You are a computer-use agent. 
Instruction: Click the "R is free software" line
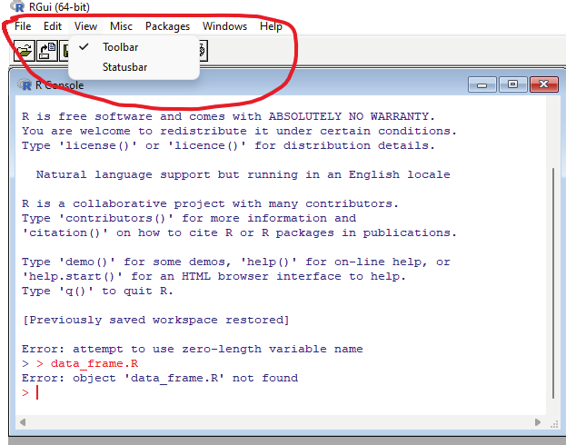(x=228, y=117)
